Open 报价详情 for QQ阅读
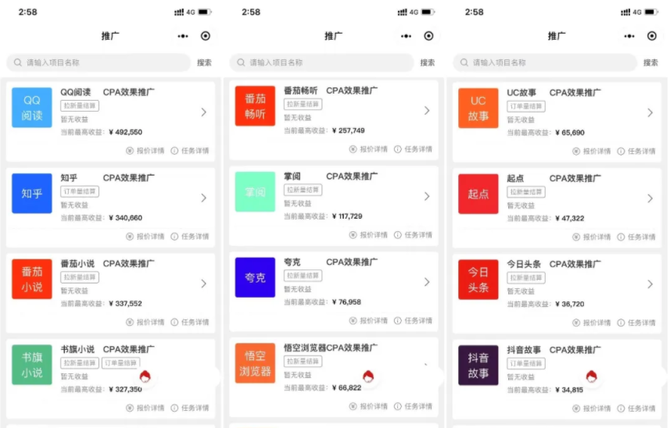Viewport: 670px width, 428px height. (x=145, y=151)
